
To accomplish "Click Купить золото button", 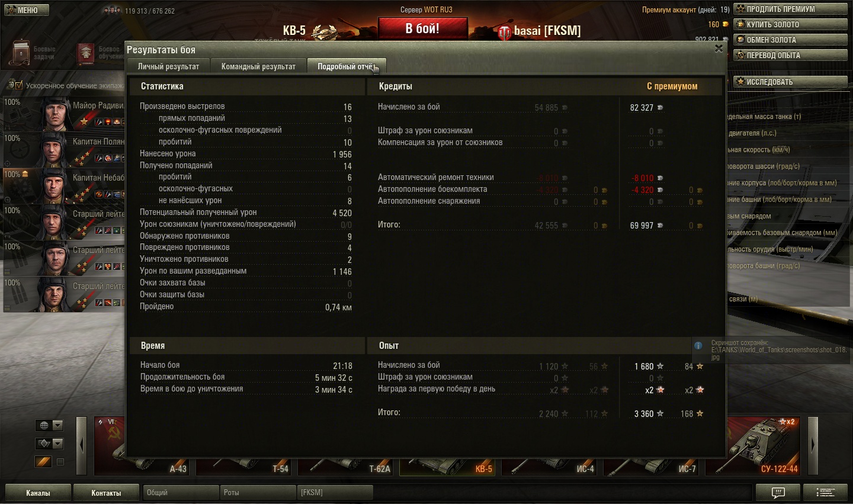I will tap(790, 24).
